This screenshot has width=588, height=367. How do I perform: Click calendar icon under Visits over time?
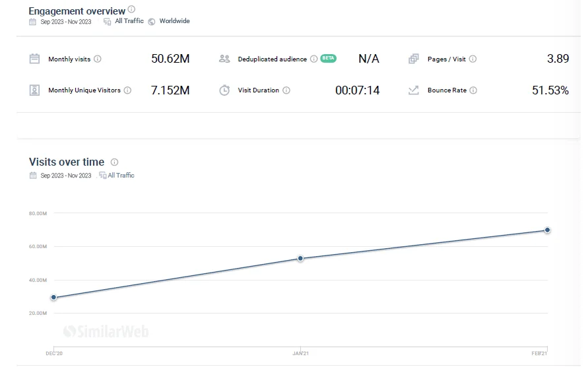[33, 175]
